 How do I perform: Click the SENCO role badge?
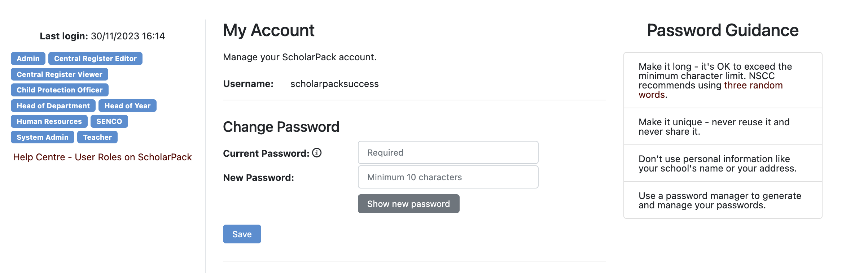109,121
